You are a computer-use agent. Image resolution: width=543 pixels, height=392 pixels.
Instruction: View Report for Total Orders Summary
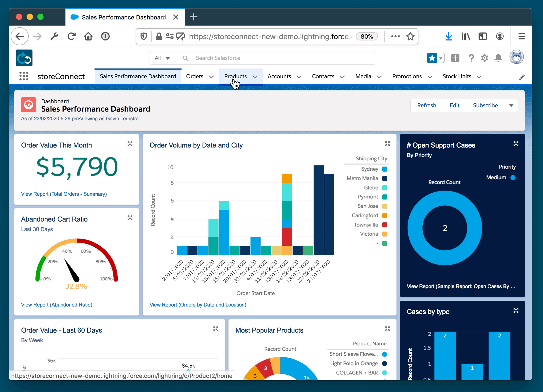64,194
